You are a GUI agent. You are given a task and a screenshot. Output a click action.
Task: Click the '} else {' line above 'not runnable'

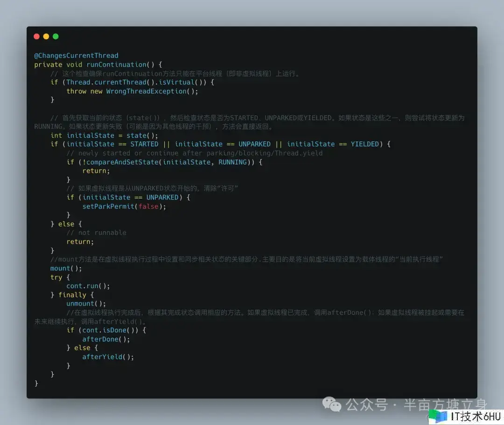click(66, 224)
